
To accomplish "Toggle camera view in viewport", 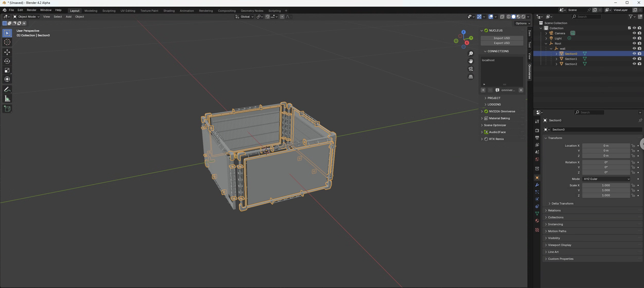I will [471, 69].
